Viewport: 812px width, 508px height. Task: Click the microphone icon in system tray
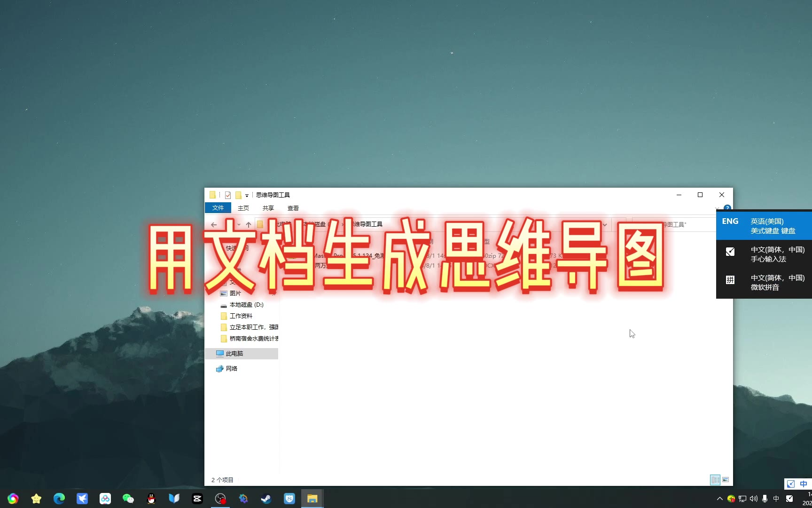pos(765,499)
